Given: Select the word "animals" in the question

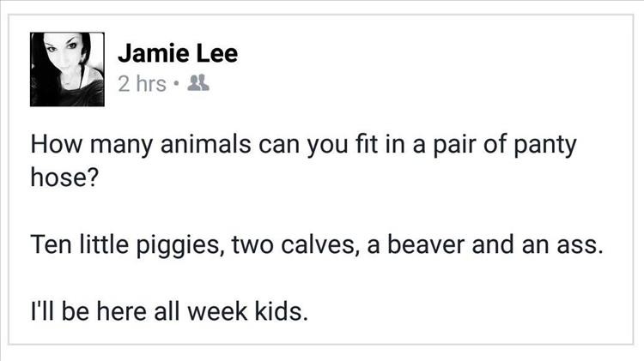Looking at the screenshot, I should [206, 144].
